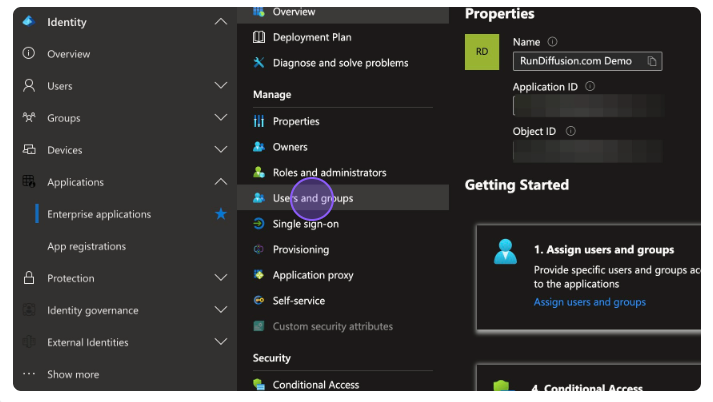Expand the Users section chevron
Image resolution: width=713 pixels, height=402 pixels.
click(x=221, y=86)
